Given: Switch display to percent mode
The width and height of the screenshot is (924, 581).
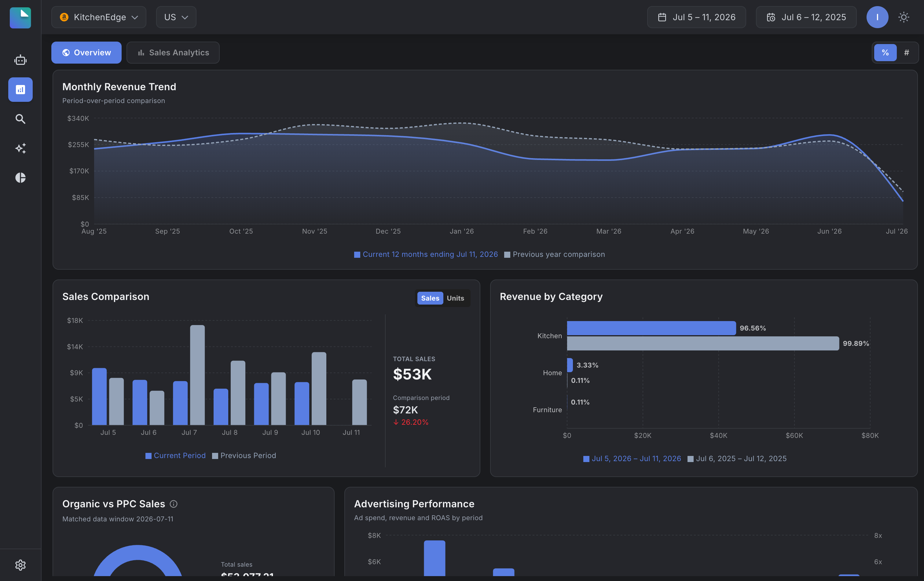Looking at the screenshot, I should (885, 53).
